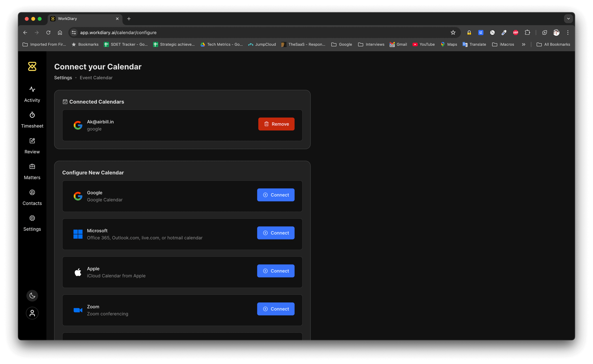Expand the iMacros bookmarks folder
593x364 pixels.
503,44
